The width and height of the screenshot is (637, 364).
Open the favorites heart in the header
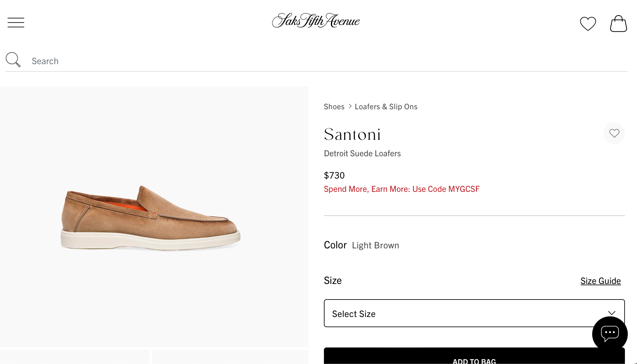point(588,23)
